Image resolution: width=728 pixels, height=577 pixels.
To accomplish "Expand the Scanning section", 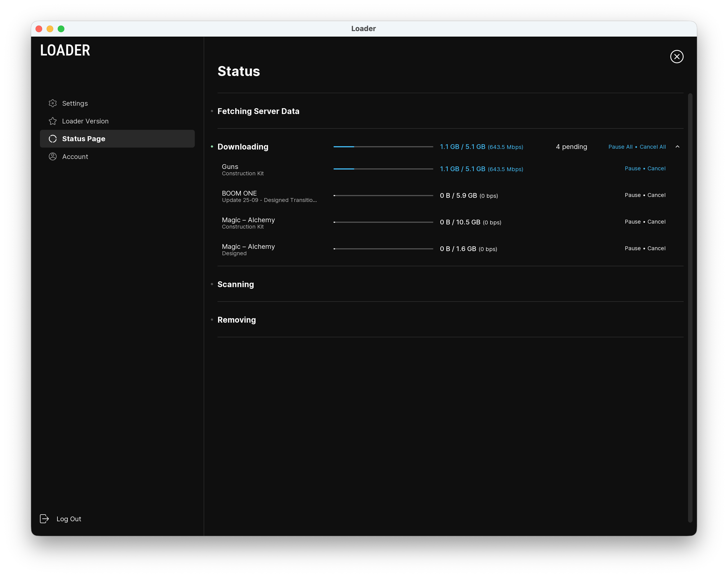I will (236, 284).
